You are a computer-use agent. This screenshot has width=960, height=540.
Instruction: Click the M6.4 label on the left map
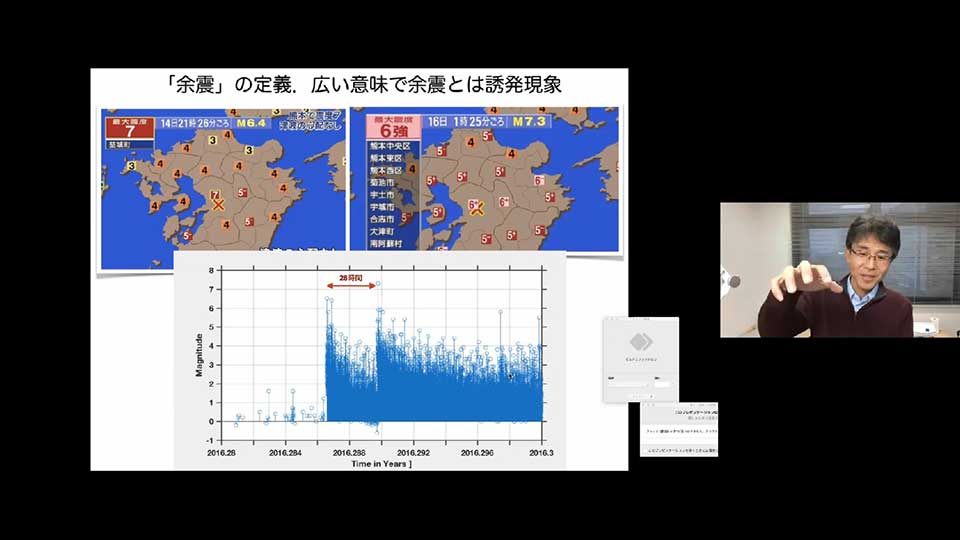point(252,123)
